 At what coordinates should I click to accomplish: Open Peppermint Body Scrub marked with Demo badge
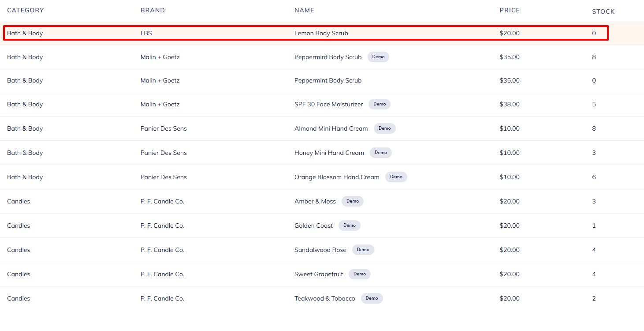pos(328,57)
